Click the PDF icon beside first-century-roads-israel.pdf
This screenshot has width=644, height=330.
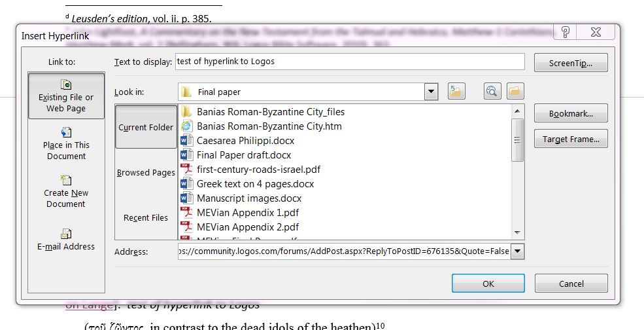(x=186, y=169)
